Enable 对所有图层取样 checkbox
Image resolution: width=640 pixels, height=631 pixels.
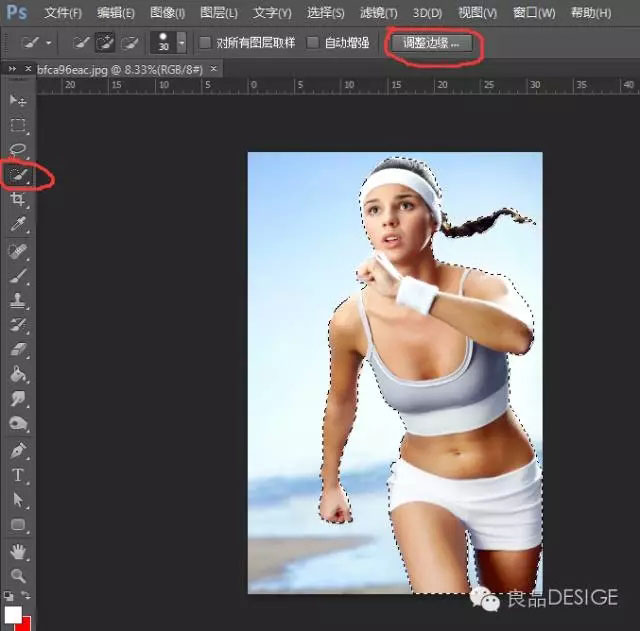coord(205,44)
